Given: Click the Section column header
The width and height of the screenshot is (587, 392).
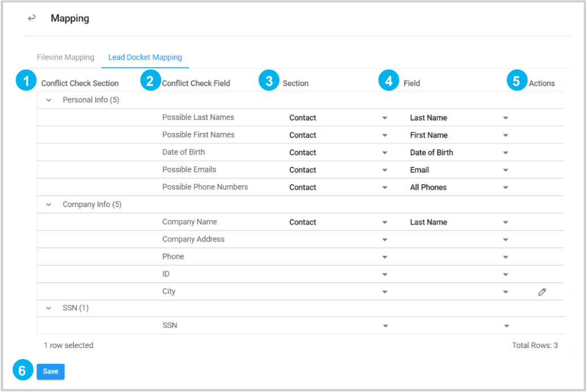Looking at the screenshot, I should pyautogui.click(x=295, y=83).
